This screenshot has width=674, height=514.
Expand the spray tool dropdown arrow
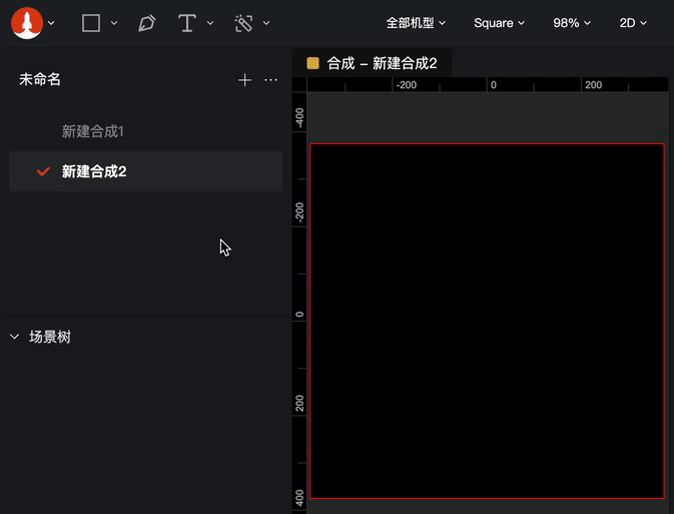267,23
